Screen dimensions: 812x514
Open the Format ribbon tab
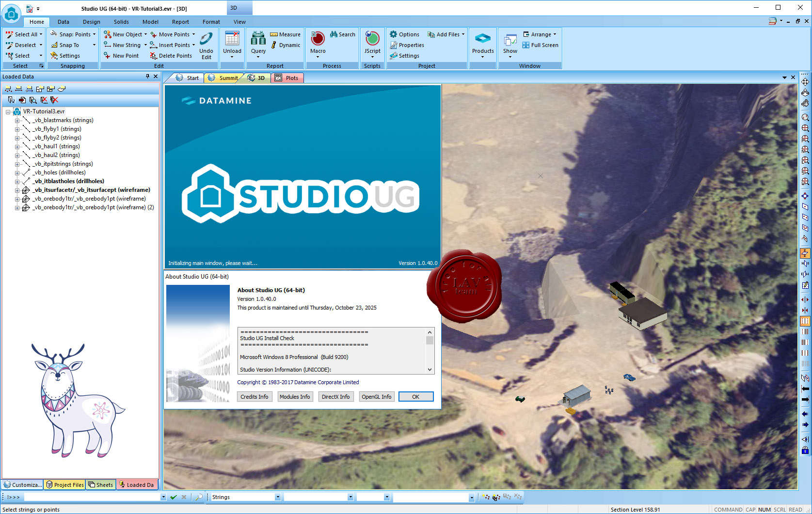[x=211, y=22]
